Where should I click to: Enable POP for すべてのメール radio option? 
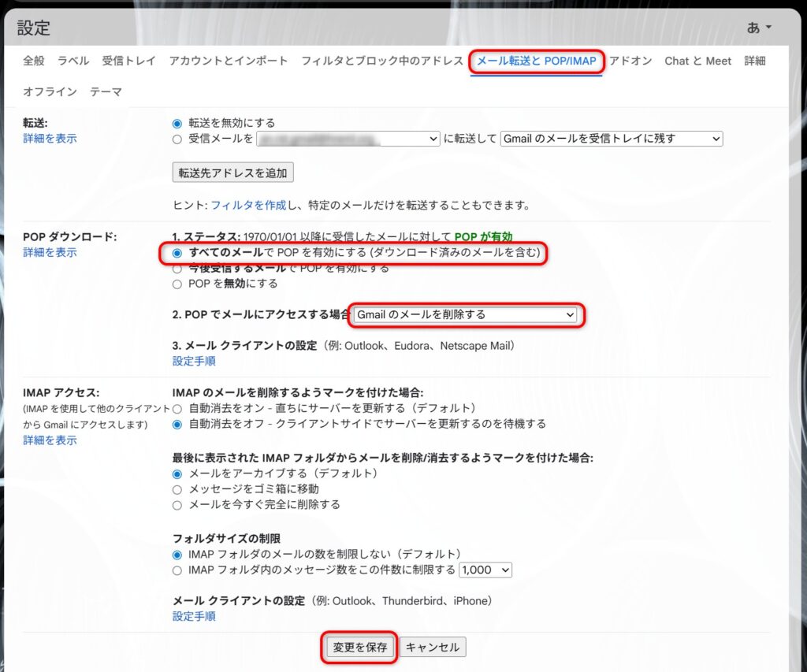tap(177, 253)
